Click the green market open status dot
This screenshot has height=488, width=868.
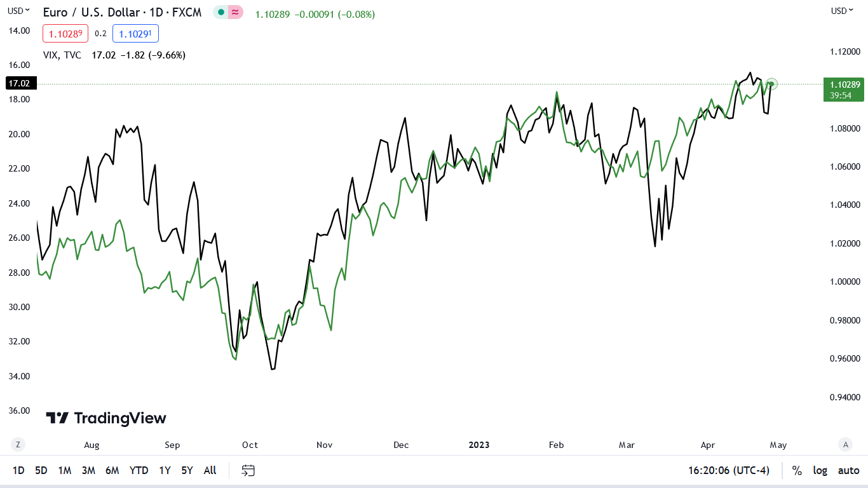(221, 12)
